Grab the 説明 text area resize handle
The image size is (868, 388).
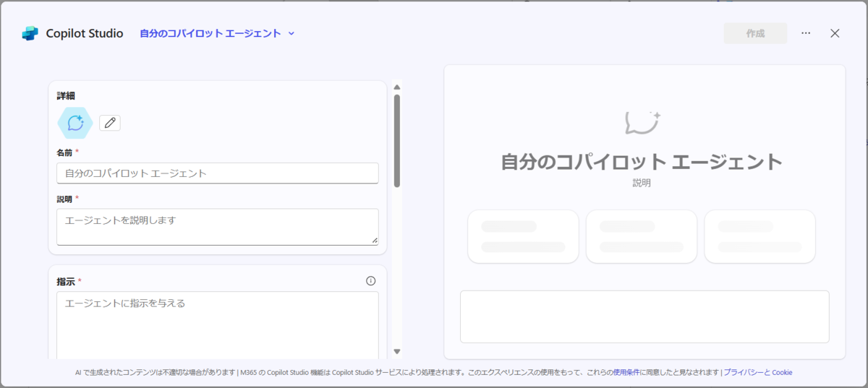[374, 240]
